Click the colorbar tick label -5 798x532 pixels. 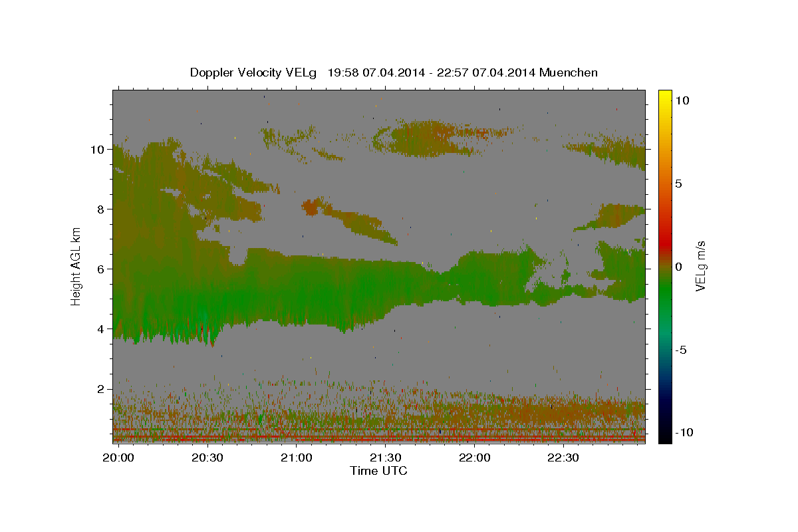pos(680,350)
